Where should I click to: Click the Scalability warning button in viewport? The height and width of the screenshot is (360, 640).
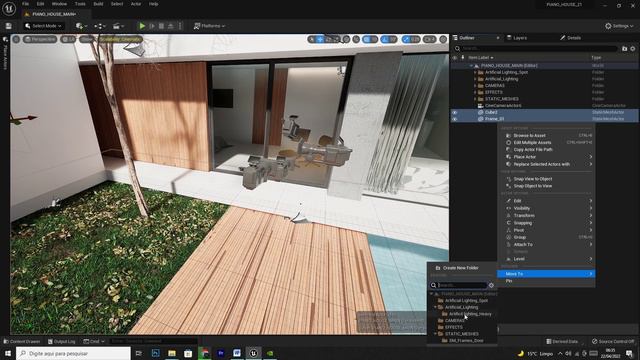[120, 39]
